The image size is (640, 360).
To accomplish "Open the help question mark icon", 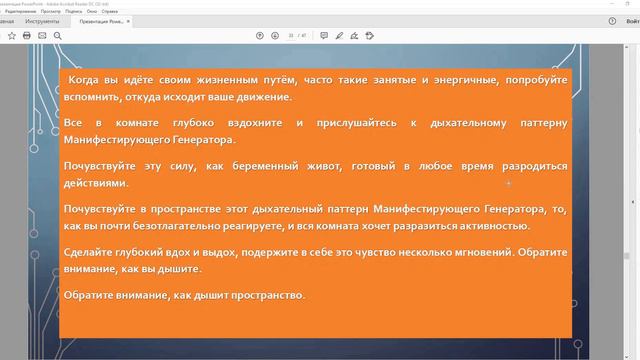I will click(612, 21).
